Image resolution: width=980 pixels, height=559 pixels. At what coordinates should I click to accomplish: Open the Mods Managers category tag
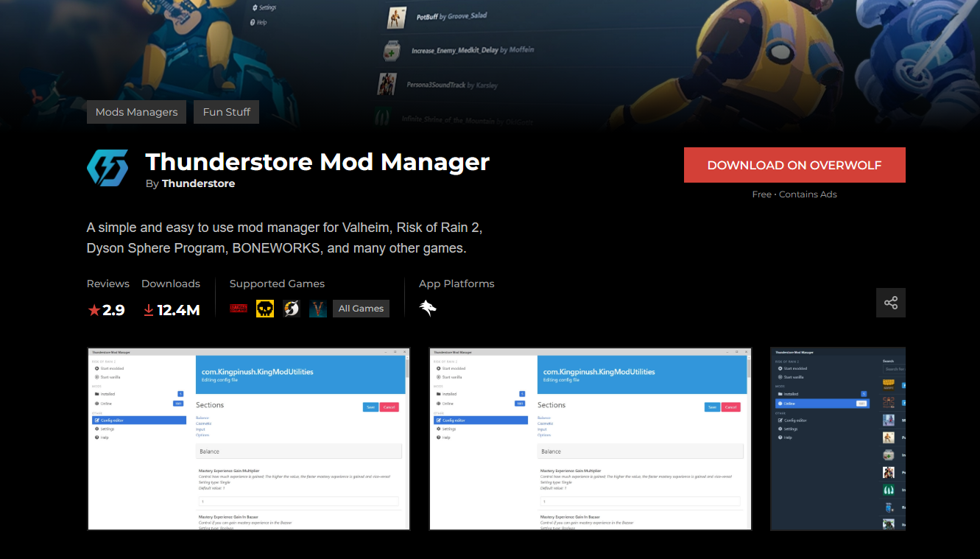click(x=136, y=112)
